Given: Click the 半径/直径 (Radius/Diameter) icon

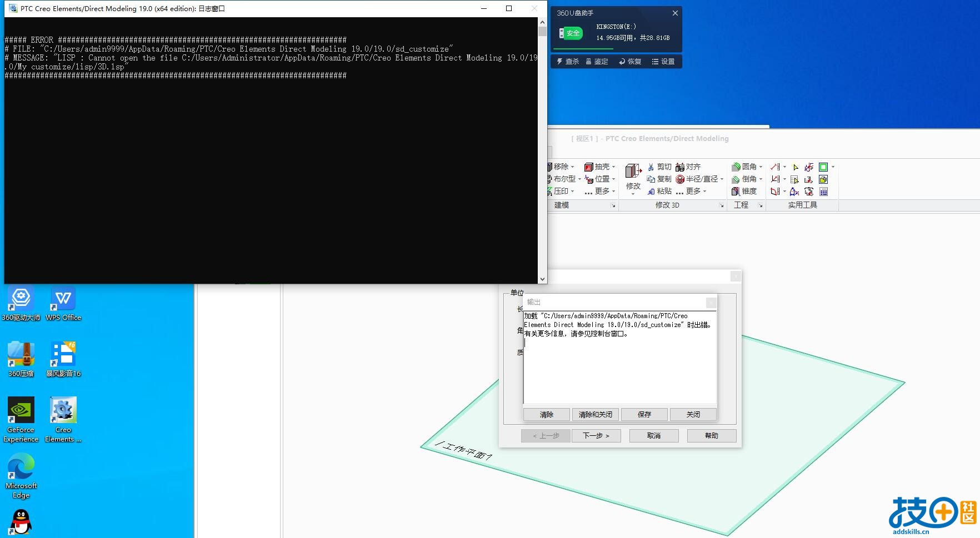Looking at the screenshot, I should click(x=679, y=179).
